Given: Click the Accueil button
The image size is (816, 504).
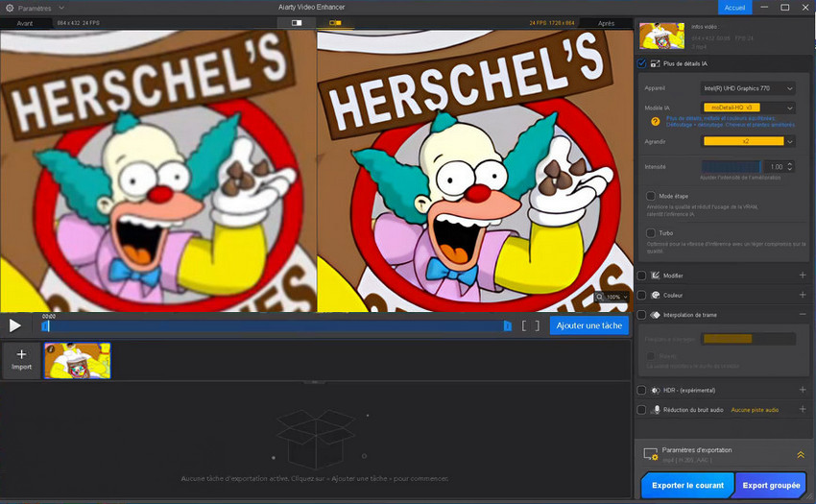Looking at the screenshot, I should point(734,8).
